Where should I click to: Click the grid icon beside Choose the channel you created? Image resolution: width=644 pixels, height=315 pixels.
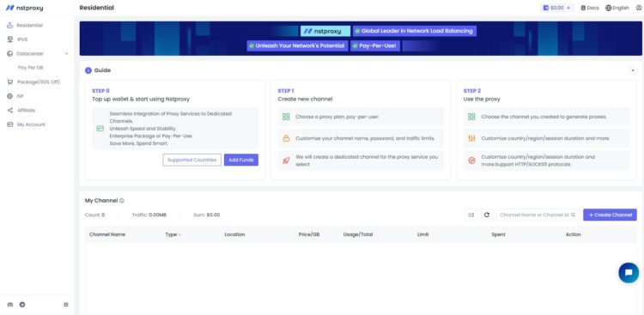(471, 117)
